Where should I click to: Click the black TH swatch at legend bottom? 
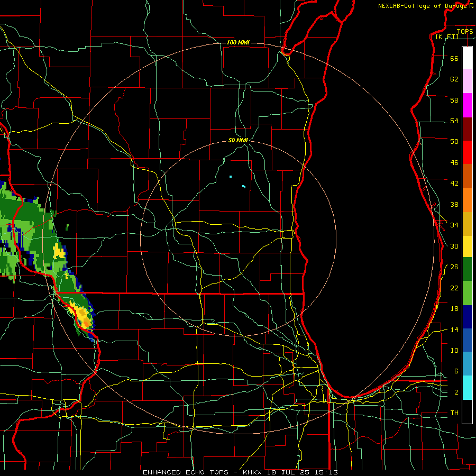pyautogui.click(x=467, y=411)
